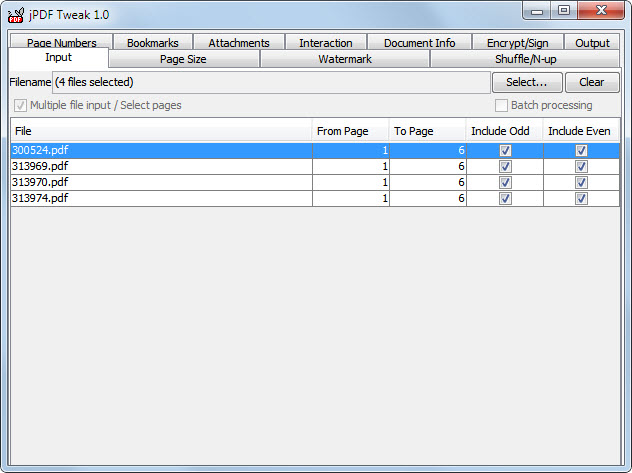Select the 313970.pdf row
The height and width of the screenshot is (473, 632).
point(160,183)
